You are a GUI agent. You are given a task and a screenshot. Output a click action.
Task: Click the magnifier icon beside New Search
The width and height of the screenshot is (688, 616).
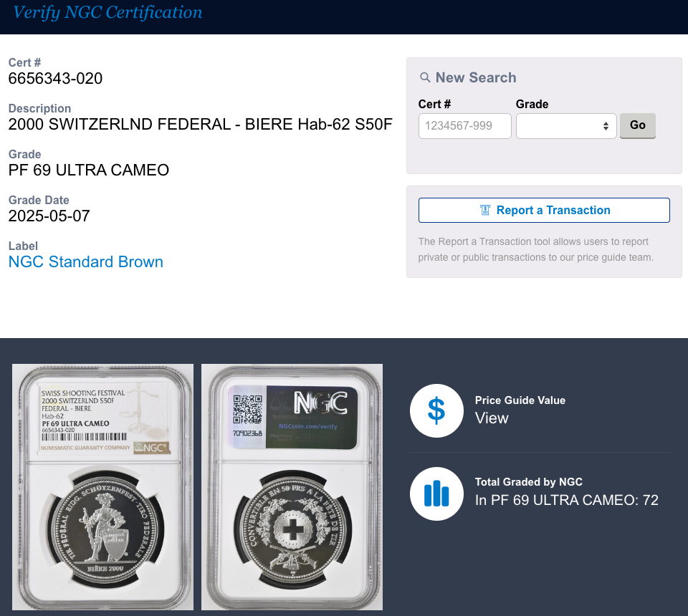[x=425, y=77]
